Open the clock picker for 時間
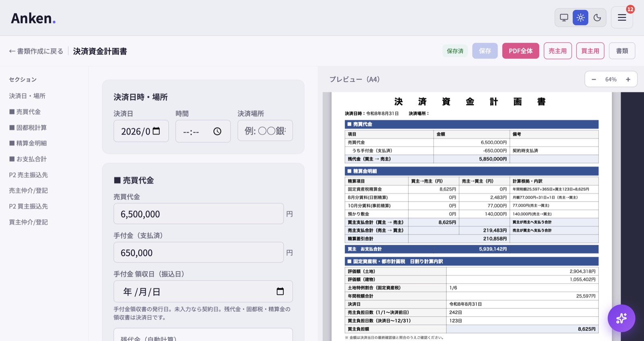The height and width of the screenshot is (341, 644). (217, 131)
